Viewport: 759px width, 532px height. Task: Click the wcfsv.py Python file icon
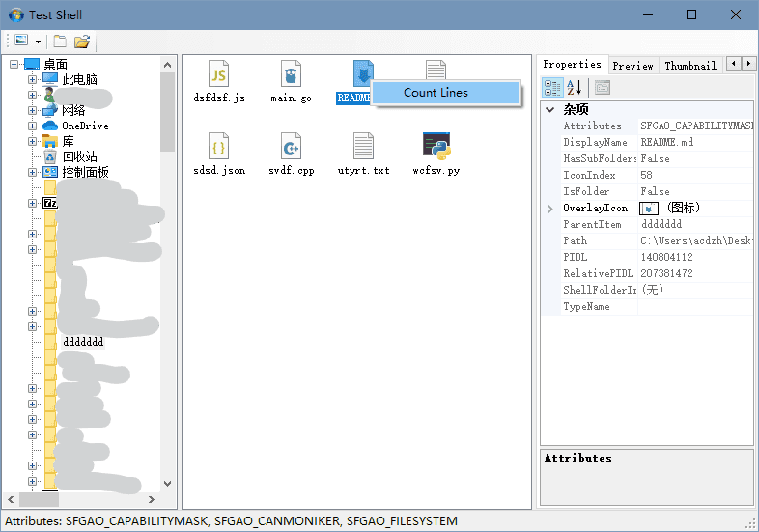[436, 147]
